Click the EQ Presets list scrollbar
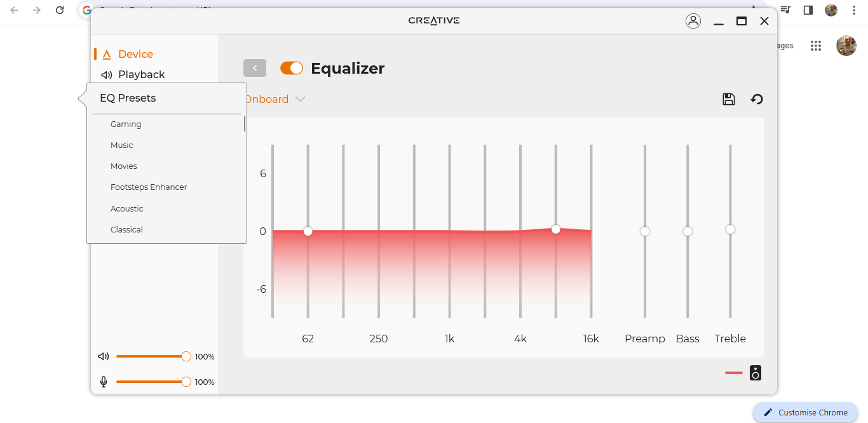868x423 pixels. pyautogui.click(x=245, y=124)
